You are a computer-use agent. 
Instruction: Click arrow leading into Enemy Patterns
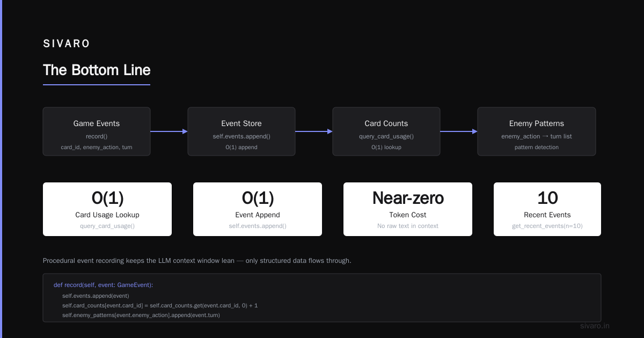click(x=459, y=131)
